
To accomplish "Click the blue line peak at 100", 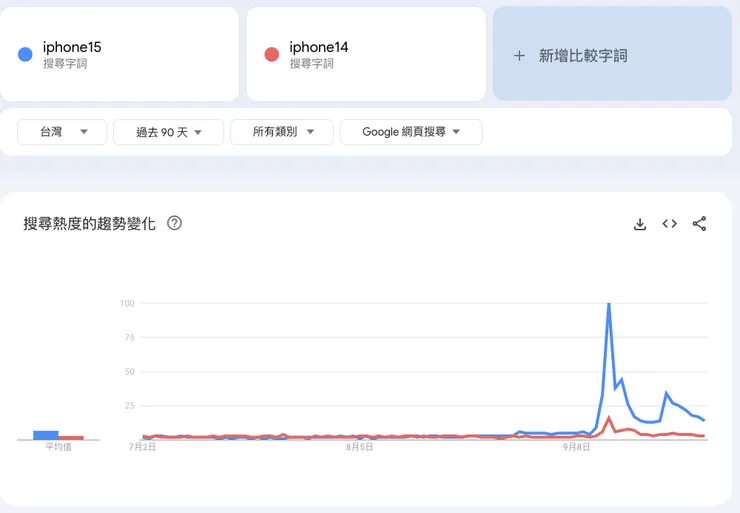I will coord(609,304).
